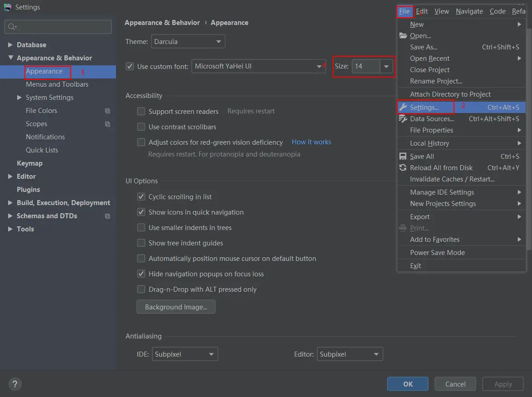The height and width of the screenshot is (397, 532).
Task: Click the settings search field
Action: click(58, 26)
